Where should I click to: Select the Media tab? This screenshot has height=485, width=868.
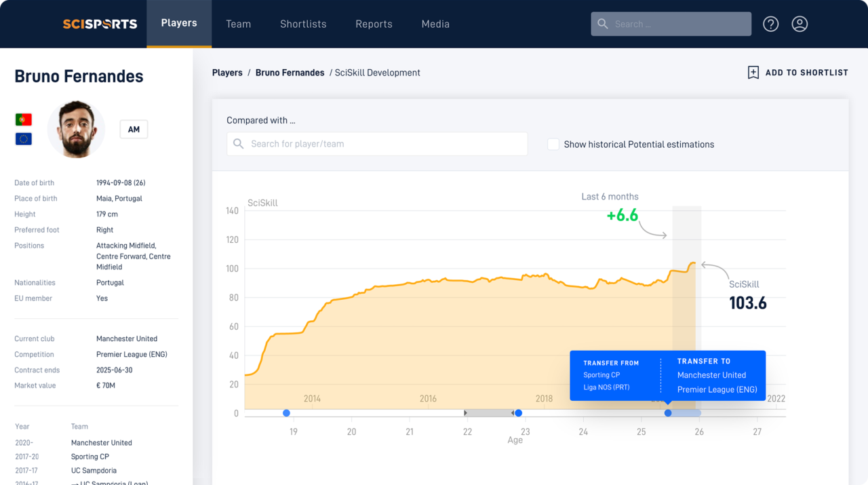435,24
